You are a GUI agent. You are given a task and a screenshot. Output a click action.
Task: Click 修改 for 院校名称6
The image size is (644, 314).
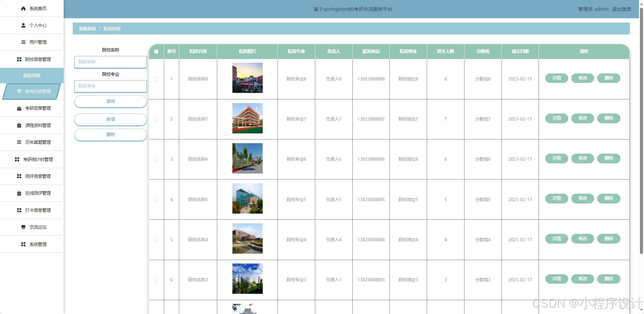coord(583,158)
